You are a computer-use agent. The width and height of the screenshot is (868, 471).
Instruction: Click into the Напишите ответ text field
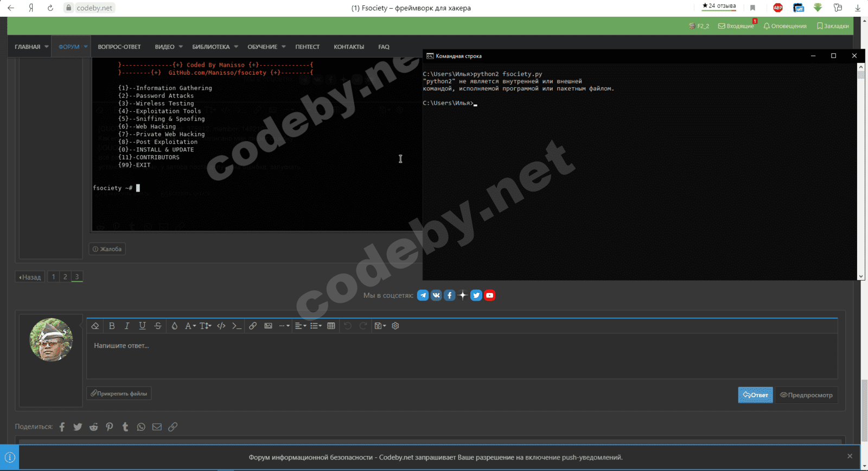(461, 355)
